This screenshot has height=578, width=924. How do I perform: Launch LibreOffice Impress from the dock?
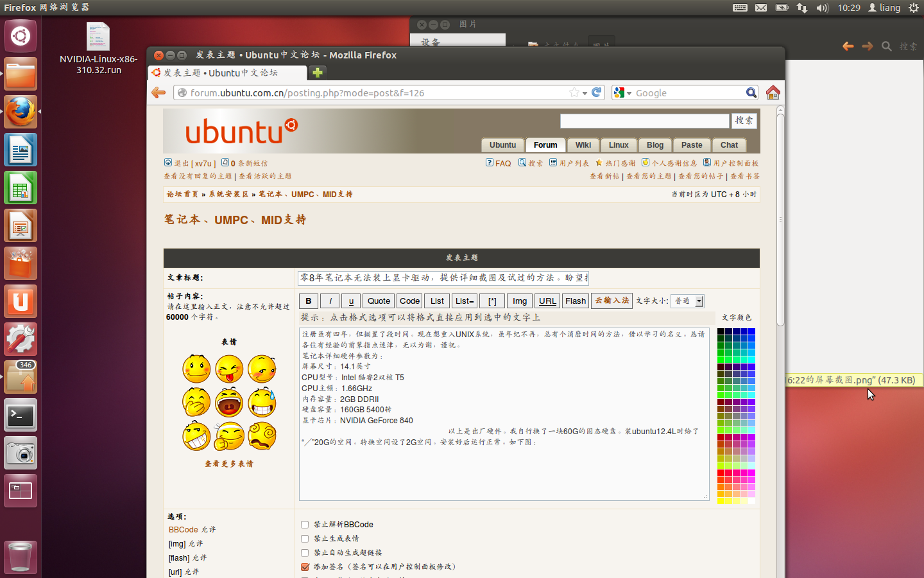(x=21, y=226)
